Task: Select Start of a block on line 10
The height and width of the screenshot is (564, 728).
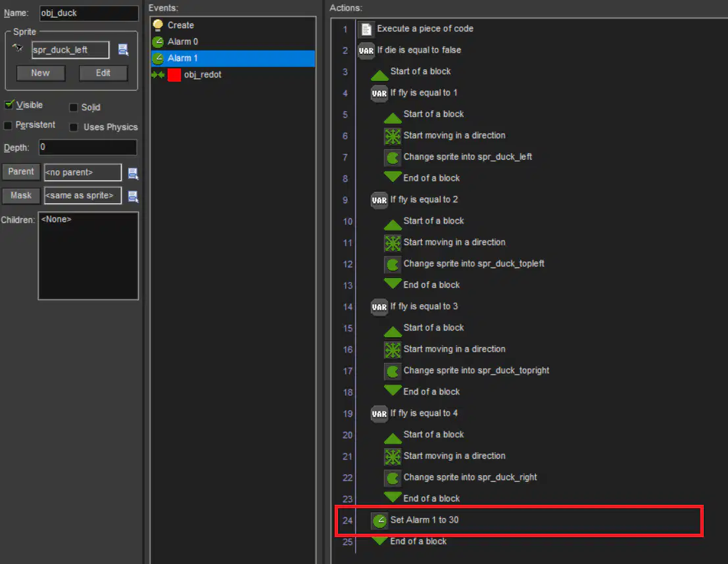Action: click(424, 221)
